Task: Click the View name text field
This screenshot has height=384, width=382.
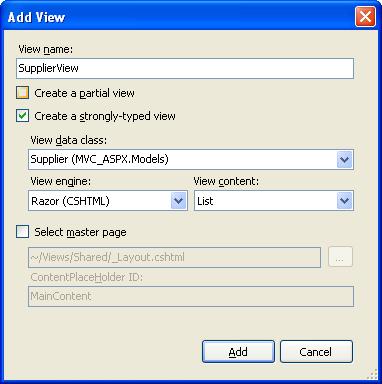Action: pyautogui.click(x=185, y=69)
